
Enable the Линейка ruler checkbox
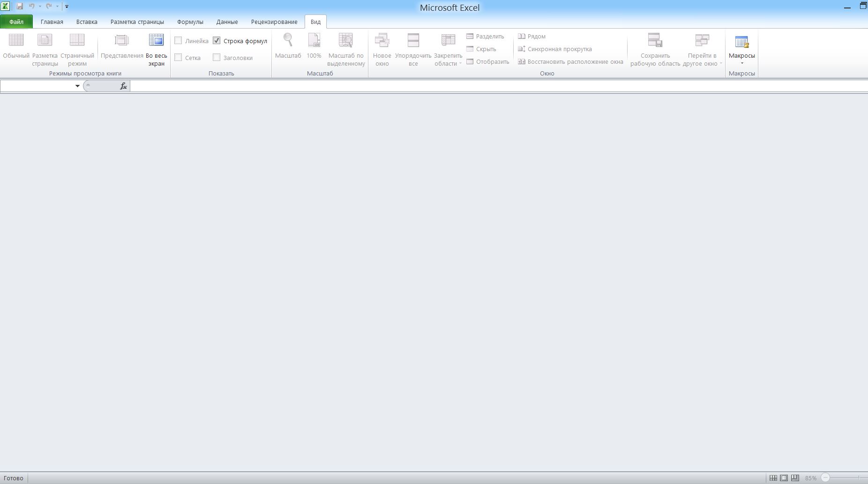(178, 41)
